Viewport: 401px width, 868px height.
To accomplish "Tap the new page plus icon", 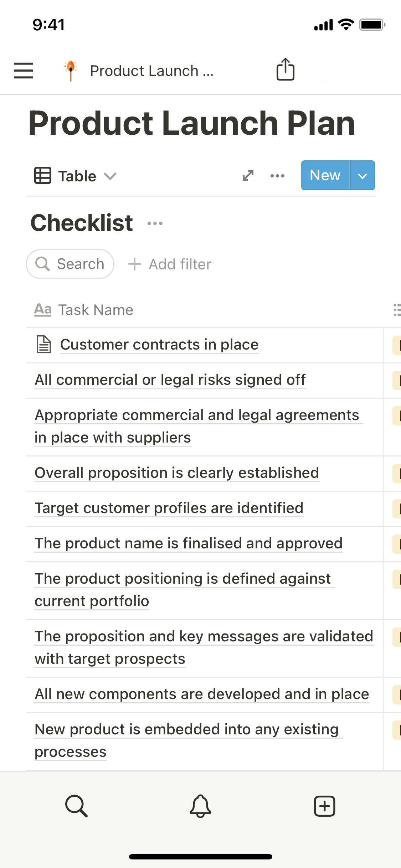I will click(324, 806).
